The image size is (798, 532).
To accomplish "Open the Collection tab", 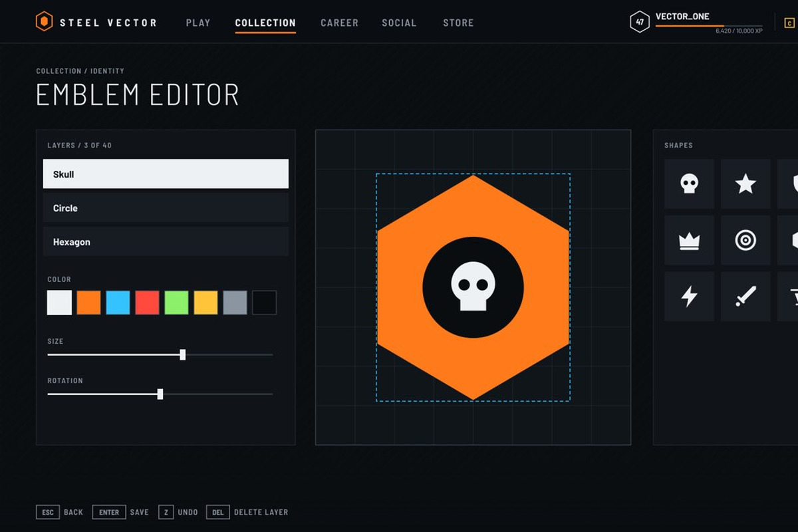I will click(265, 23).
